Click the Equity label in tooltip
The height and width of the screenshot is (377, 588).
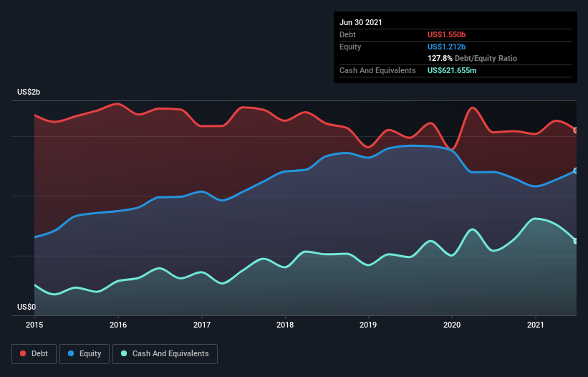pos(350,47)
